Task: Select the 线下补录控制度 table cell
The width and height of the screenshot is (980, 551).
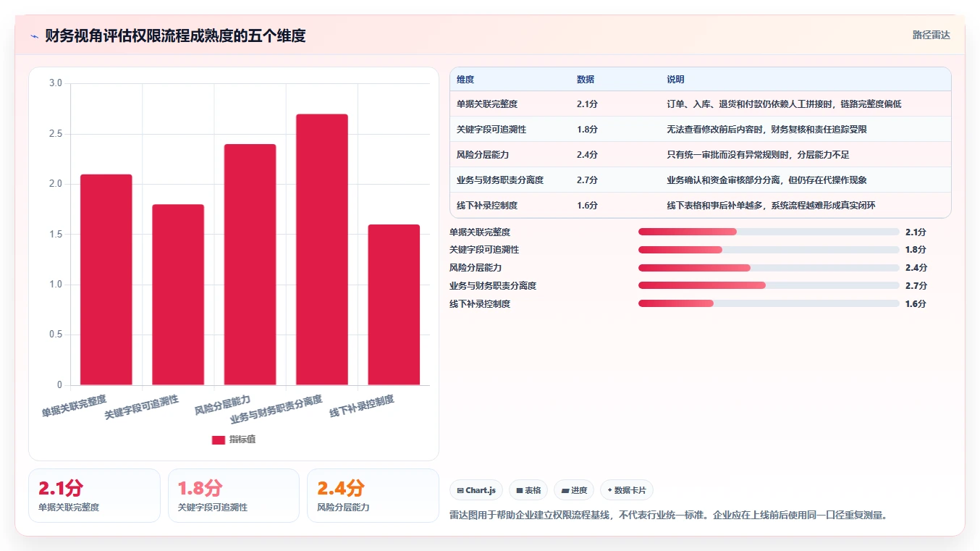Action: [510, 206]
